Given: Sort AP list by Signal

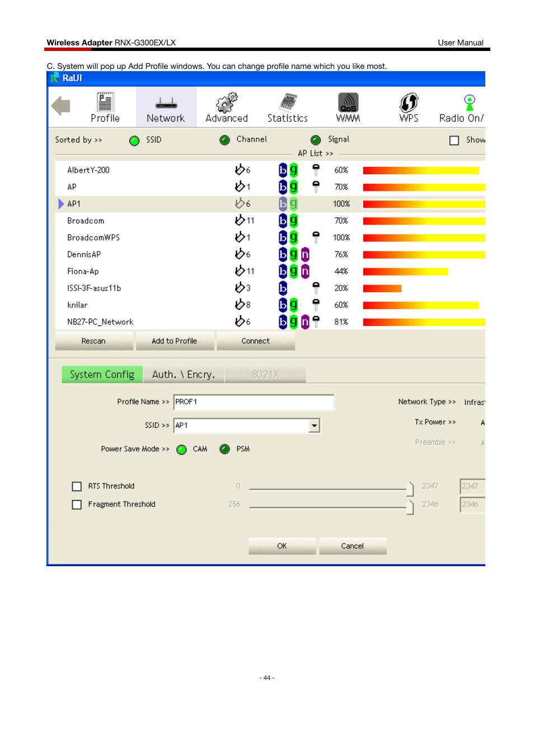Looking at the screenshot, I should coord(316,140).
